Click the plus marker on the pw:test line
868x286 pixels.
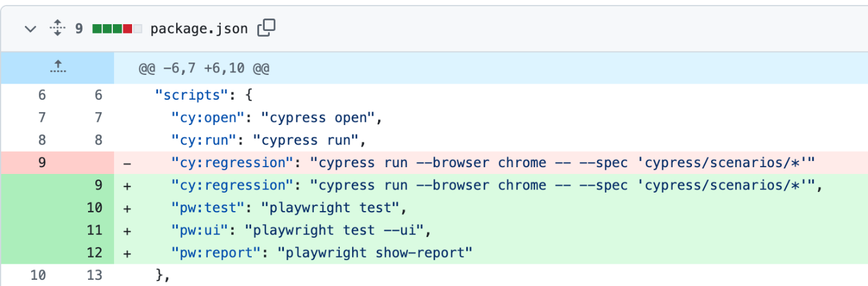click(x=128, y=209)
